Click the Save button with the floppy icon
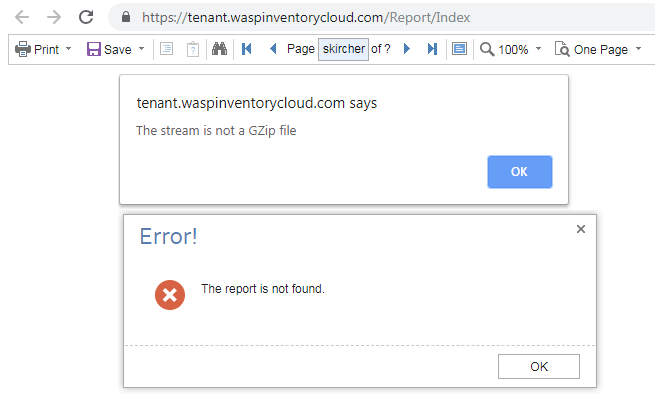 pos(109,49)
